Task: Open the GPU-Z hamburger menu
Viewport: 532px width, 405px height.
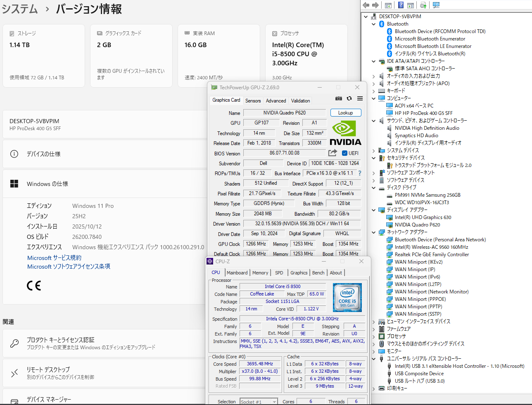Action: click(360, 98)
